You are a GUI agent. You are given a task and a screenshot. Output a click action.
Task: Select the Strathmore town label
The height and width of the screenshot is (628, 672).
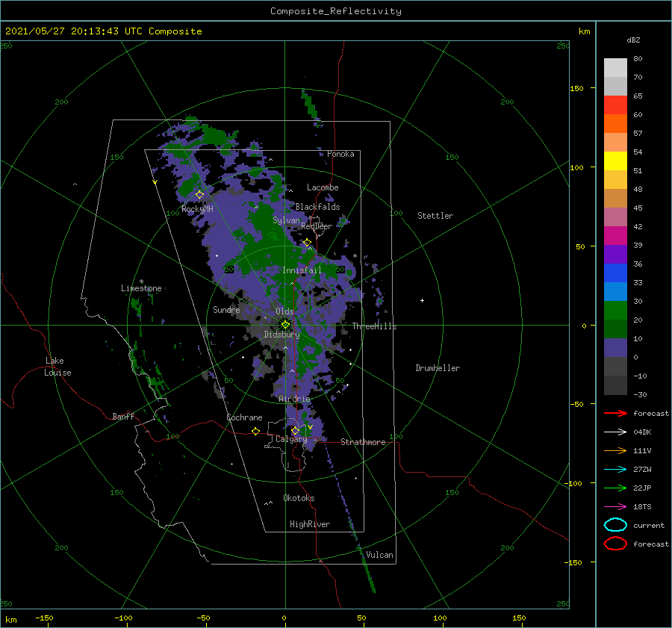pyautogui.click(x=363, y=442)
